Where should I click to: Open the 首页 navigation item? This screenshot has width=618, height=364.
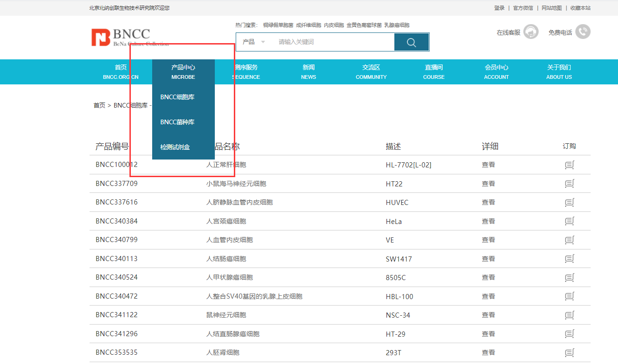click(121, 72)
